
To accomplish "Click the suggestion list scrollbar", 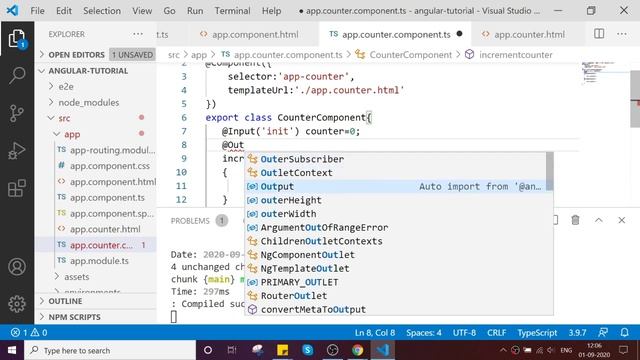I will (x=550, y=171).
